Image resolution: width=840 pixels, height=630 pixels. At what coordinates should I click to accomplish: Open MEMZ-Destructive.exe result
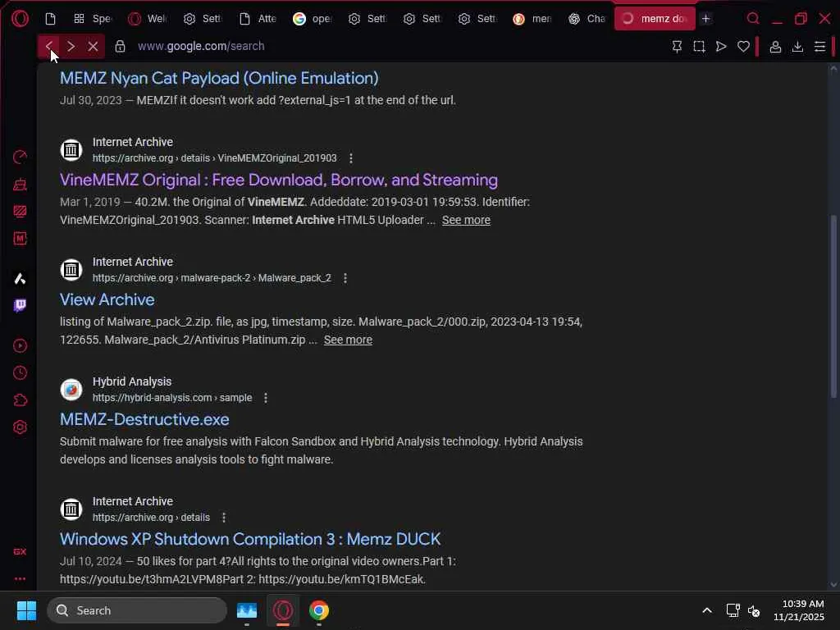(144, 419)
